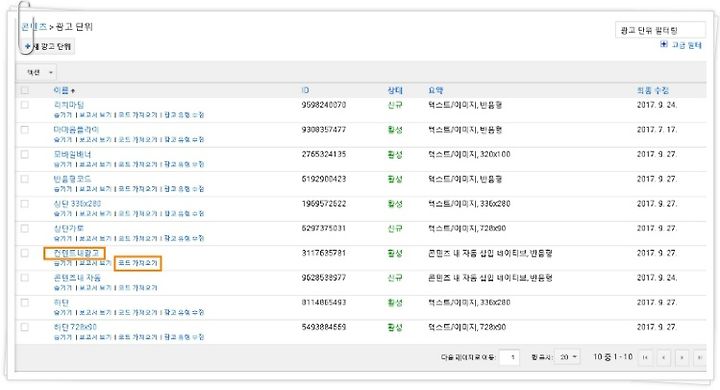Select checkbox for 상단 336x280 row
Screen dimensions: 720x390
coord(25,204)
